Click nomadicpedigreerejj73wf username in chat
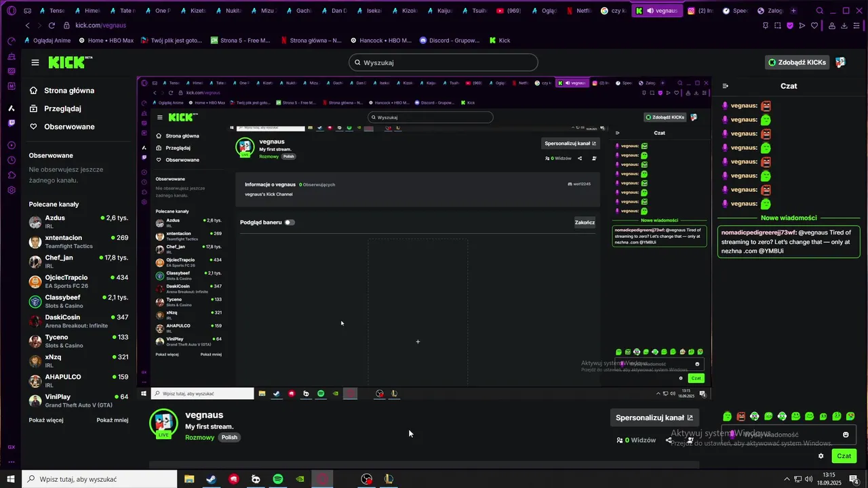868x488 pixels. point(759,232)
